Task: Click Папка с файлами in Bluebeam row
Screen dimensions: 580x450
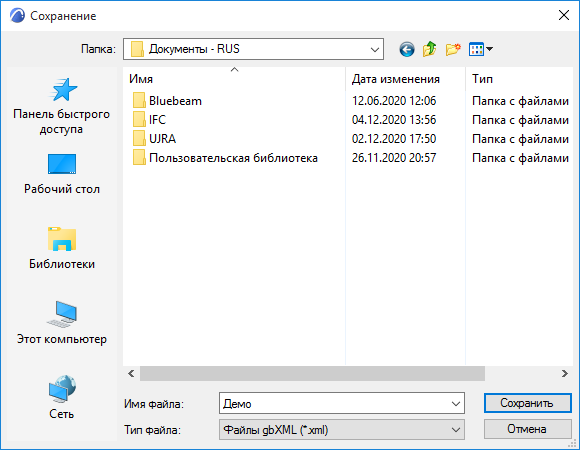Action: tap(520, 101)
